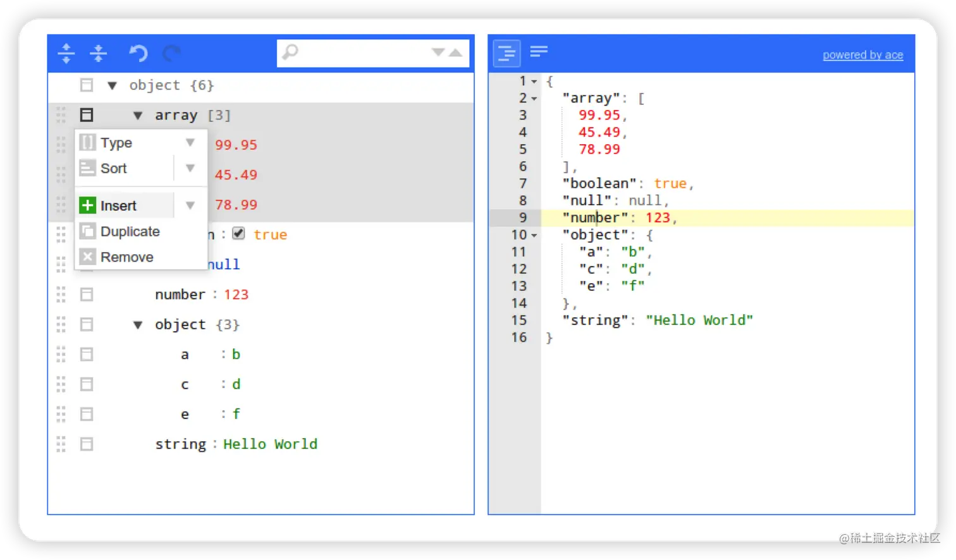Click the magnifier search icon
This screenshot has height=560, width=956.
(x=290, y=52)
